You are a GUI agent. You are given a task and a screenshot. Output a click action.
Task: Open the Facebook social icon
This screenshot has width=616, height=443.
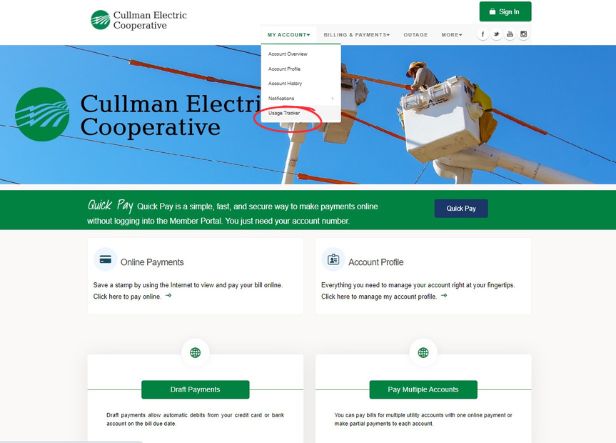483,34
